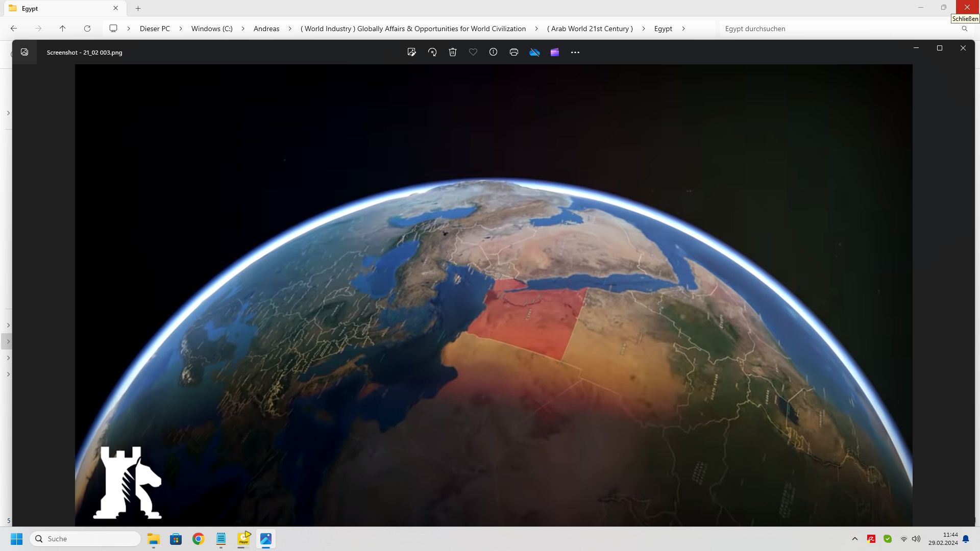Show hidden system tray icons

click(x=855, y=539)
